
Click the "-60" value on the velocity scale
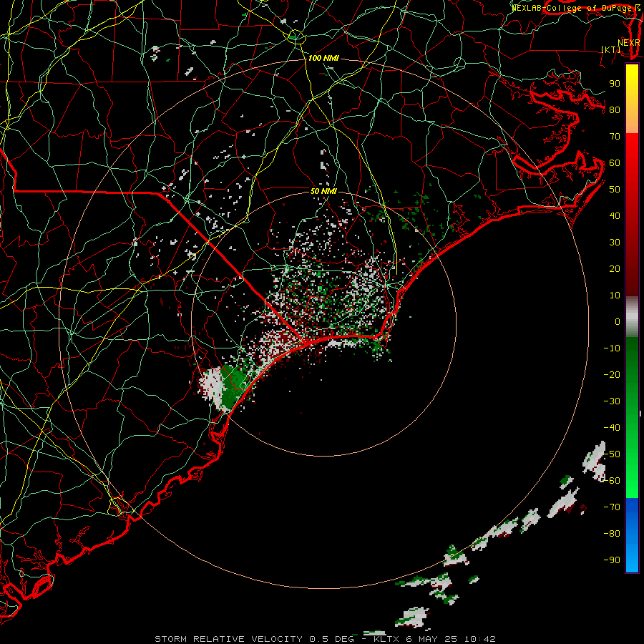(612, 481)
